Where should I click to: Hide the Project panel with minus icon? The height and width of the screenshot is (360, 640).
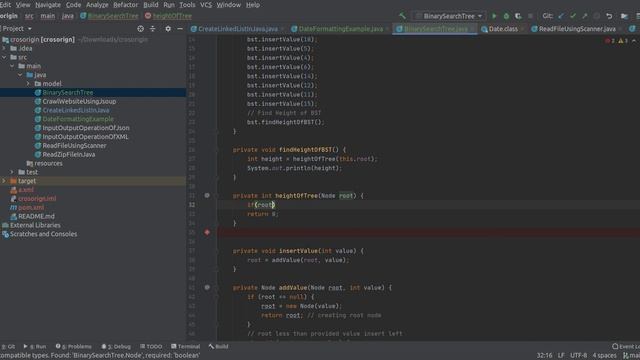pos(180,29)
